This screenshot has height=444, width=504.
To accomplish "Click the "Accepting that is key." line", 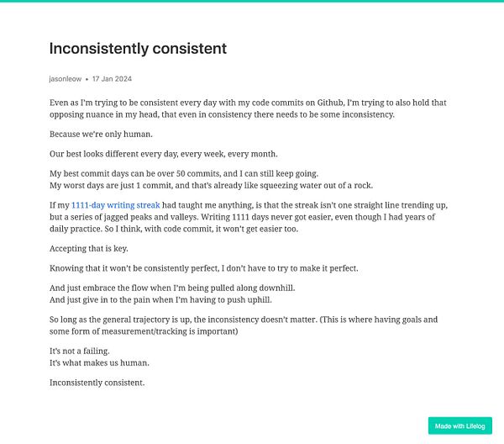I will (x=89, y=249).
